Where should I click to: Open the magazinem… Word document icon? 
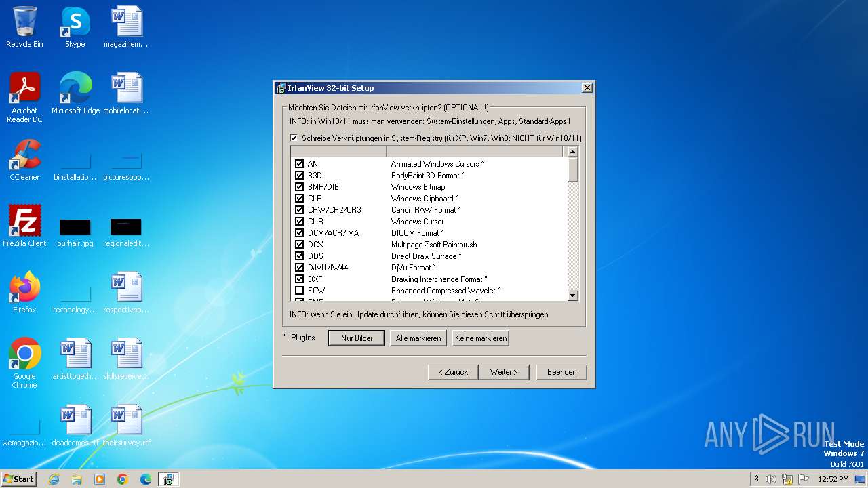click(126, 27)
